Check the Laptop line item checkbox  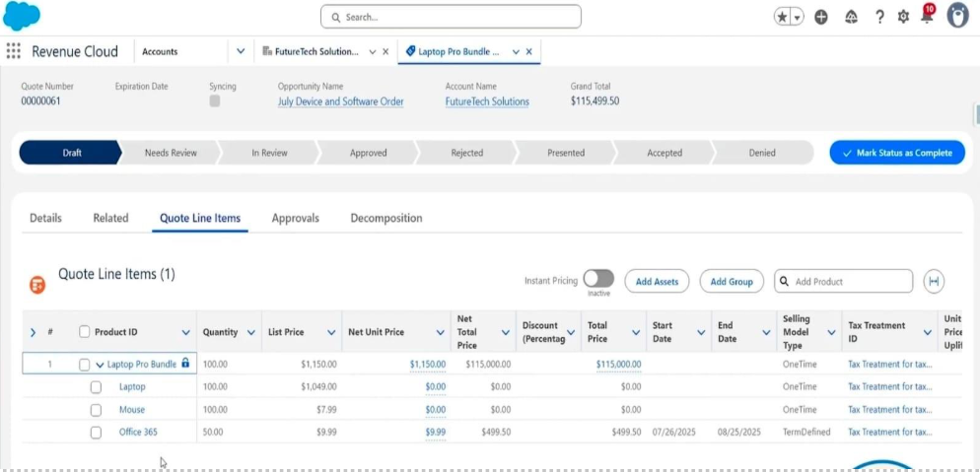[x=96, y=387]
